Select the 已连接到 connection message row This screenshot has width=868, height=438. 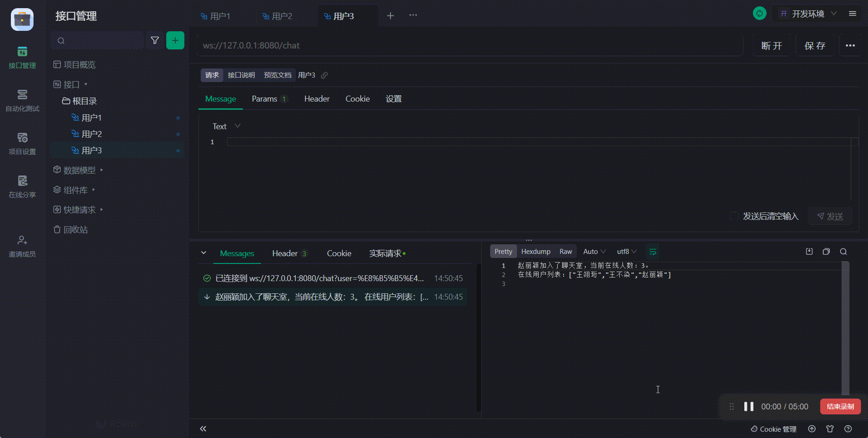[x=333, y=278]
